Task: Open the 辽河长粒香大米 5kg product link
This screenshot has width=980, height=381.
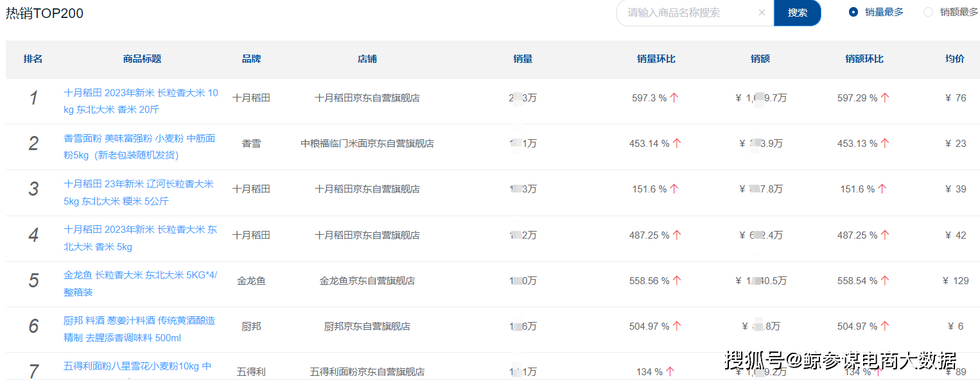Action: pos(139,192)
